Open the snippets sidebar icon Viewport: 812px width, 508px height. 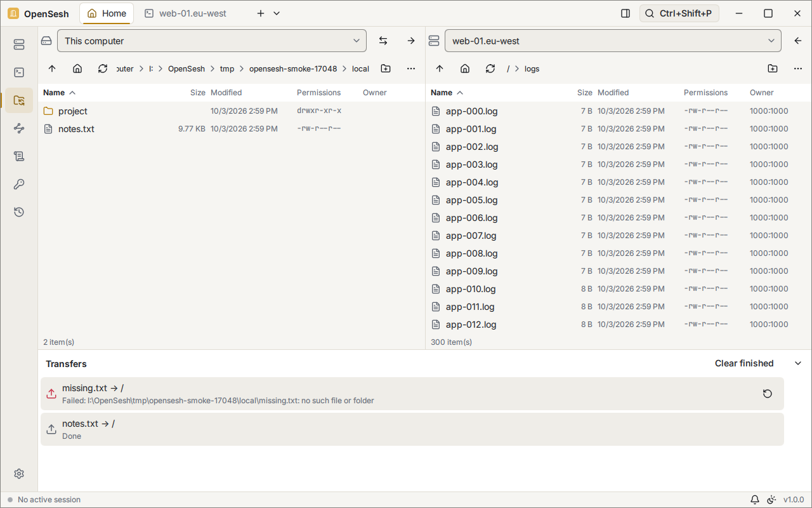(19, 156)
